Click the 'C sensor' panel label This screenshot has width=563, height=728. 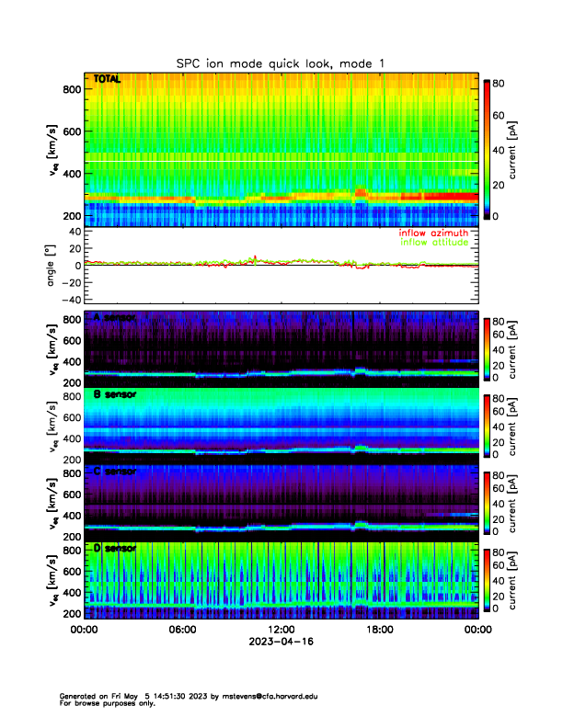click(x=113, y=472)
